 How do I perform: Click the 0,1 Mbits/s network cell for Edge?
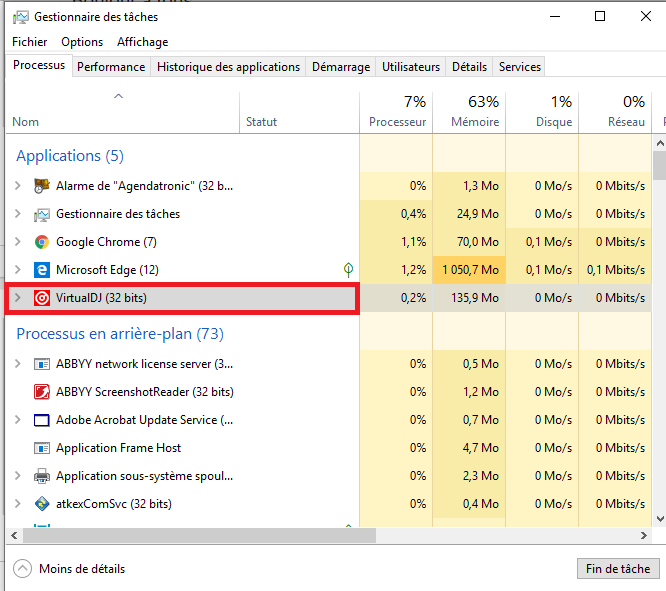(x=615, y=270)
